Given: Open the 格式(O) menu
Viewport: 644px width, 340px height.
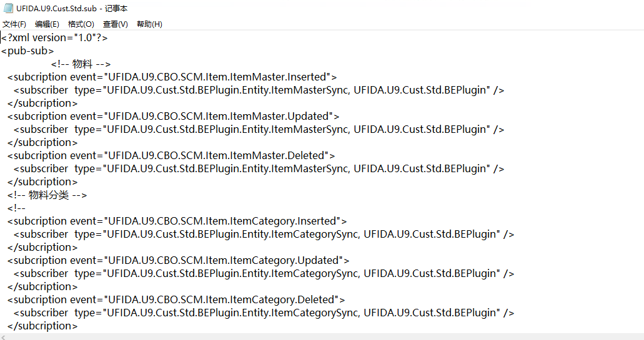Looking at the screenshot, I should pos(81,24).
